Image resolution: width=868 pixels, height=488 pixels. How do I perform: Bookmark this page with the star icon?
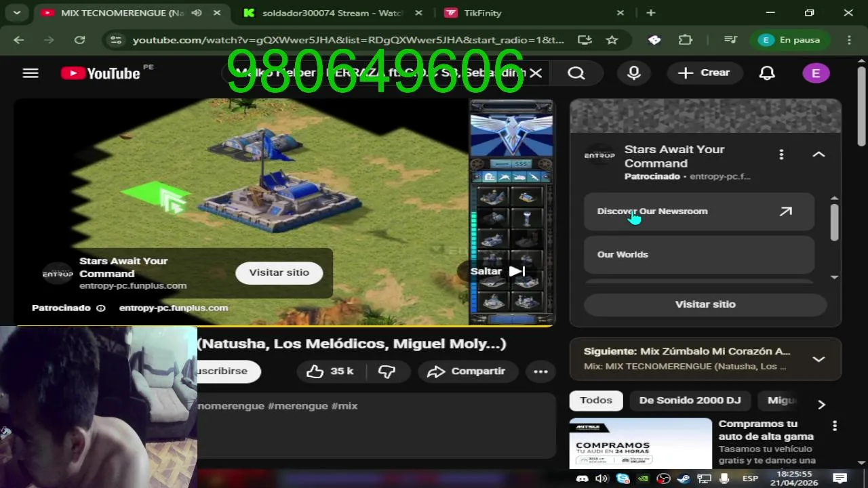pyautogui.click(x=612, y=40)
